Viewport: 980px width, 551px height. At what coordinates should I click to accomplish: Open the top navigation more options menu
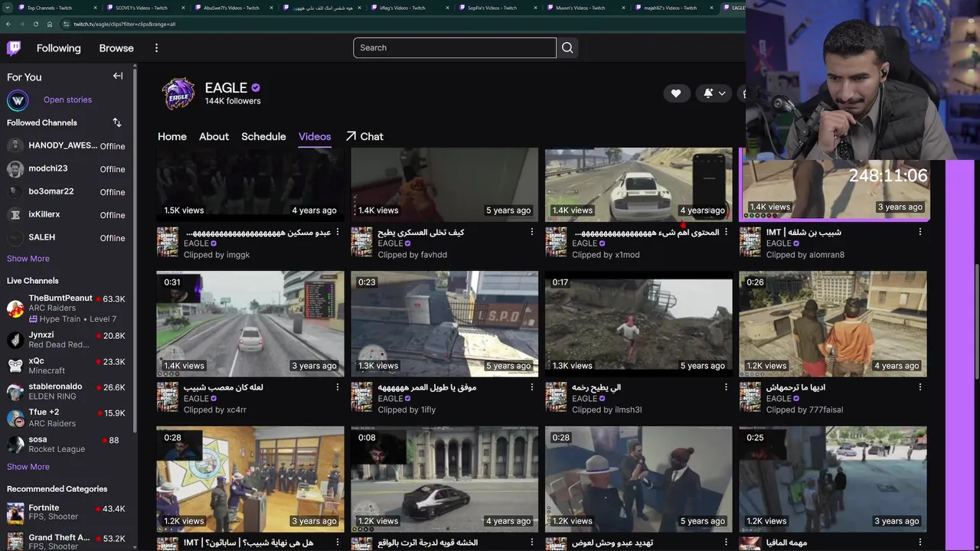click(156, 48)
